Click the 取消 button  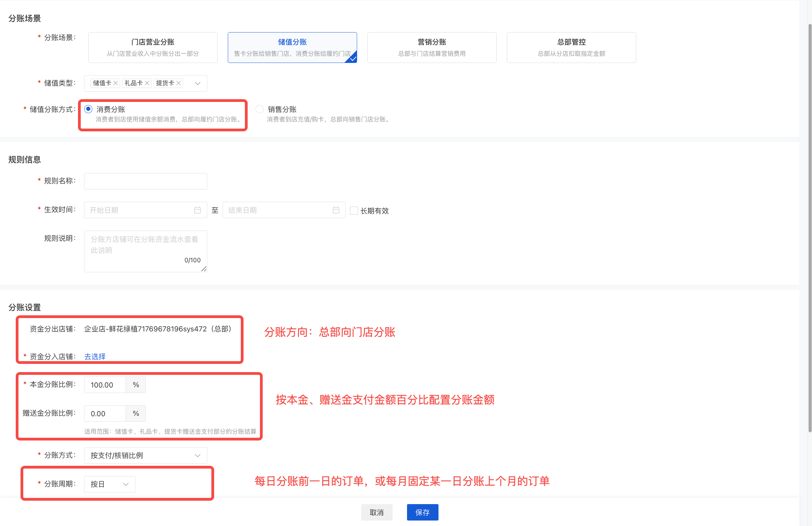tap(377, 512)
